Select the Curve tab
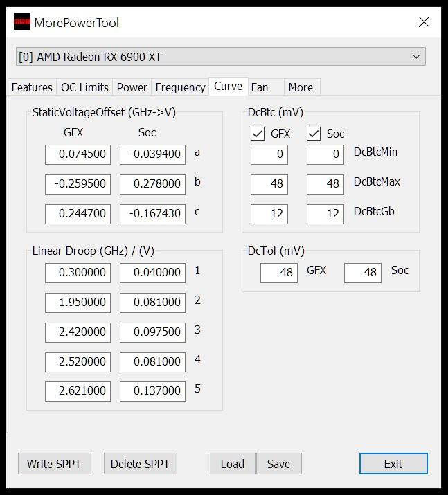 coord(228,86)
